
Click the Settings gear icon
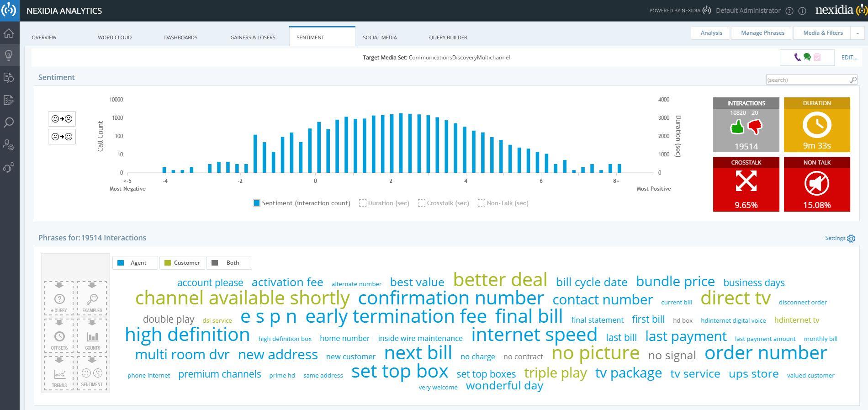(851, 239)
